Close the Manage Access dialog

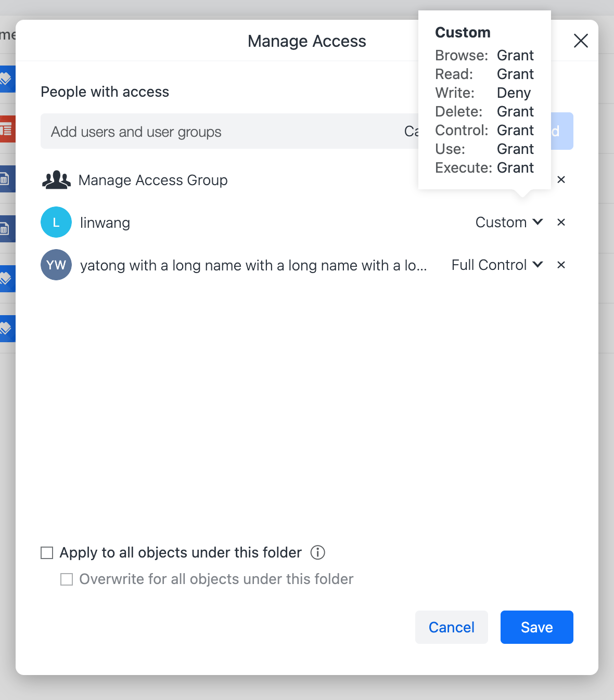coord(581,41)
